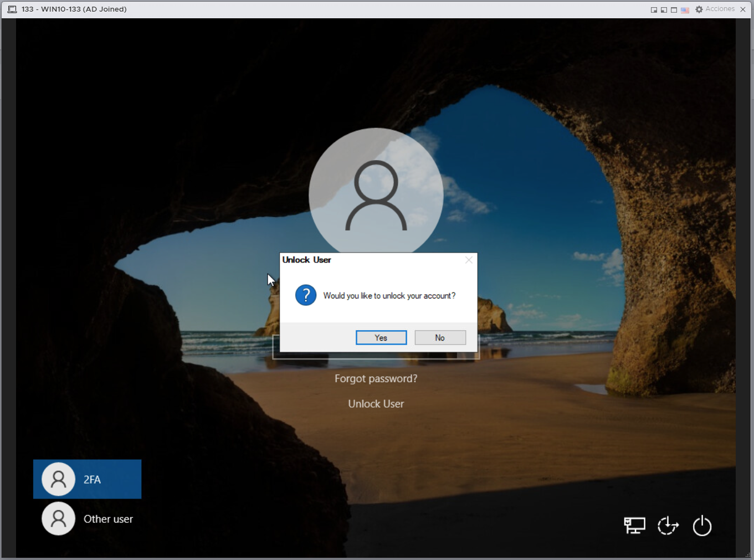Switch console to full window view icon
754x560 pixels.
[x=674, y=10]
